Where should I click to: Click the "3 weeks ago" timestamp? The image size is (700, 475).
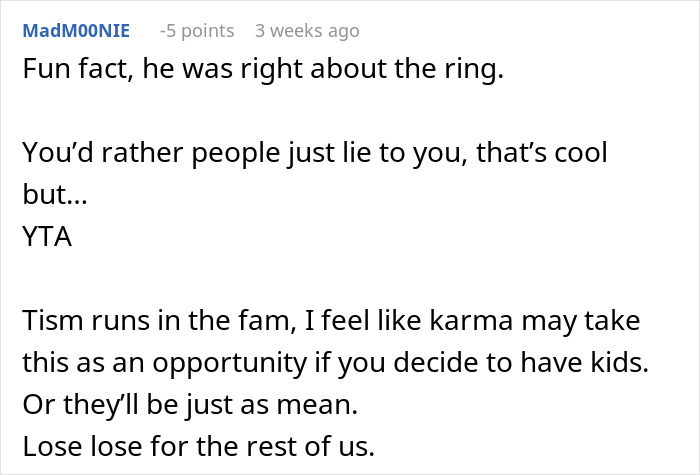point(306,31)
